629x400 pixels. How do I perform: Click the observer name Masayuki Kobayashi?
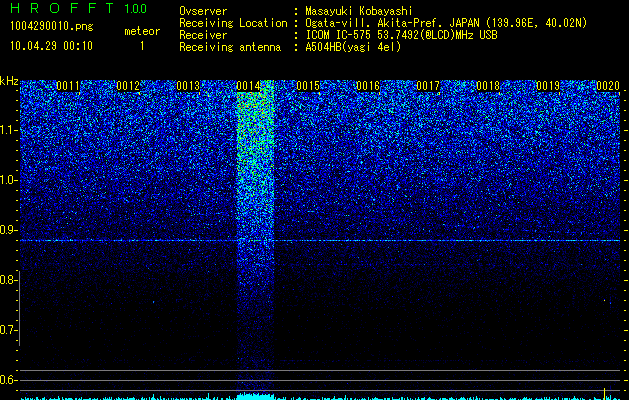point(359,11)
